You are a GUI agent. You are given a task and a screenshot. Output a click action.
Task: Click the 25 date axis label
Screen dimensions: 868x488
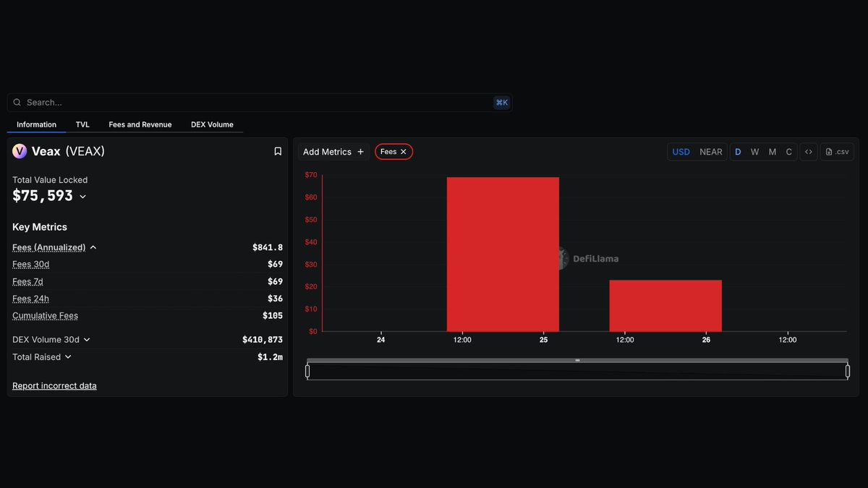(544, 340)
